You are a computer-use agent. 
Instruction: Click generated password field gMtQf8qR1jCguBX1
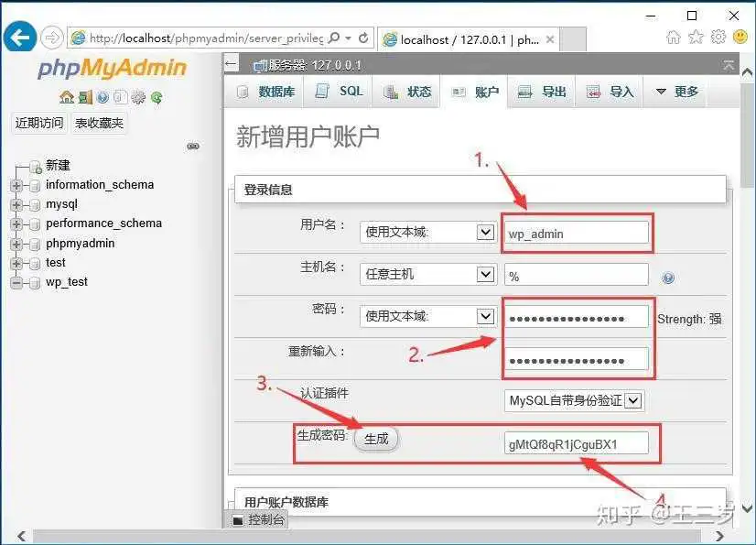click(x=577, y=443)
